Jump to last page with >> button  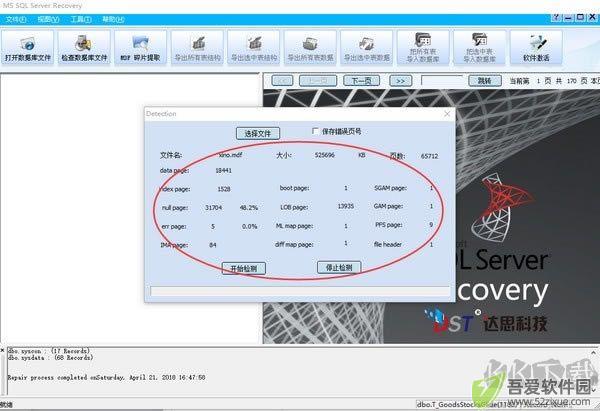tap(401, 81)
